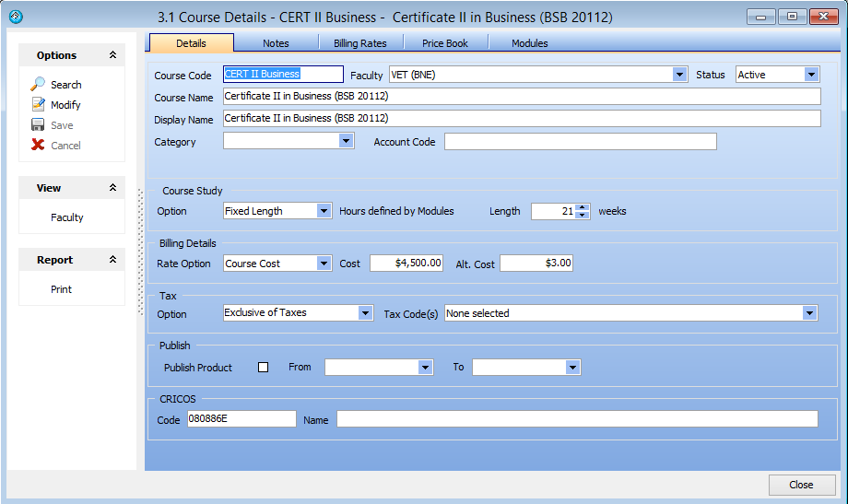Decrease course Length with down arrow

(x=582, y=216)
